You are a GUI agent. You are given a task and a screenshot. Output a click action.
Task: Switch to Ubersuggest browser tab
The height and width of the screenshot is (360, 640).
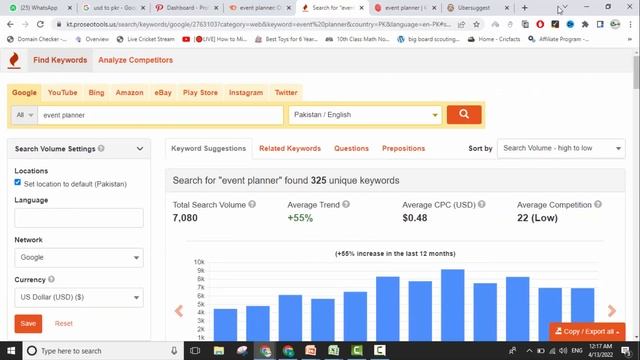tap(478, 8)
